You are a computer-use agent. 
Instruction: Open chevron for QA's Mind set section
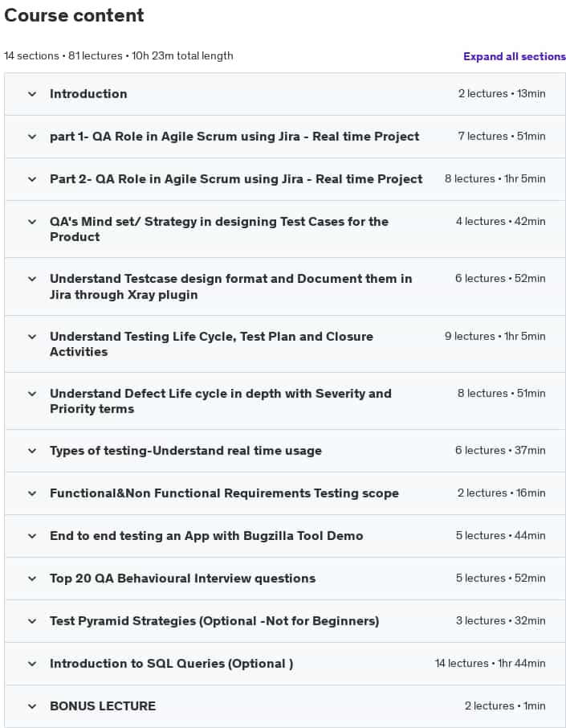coord(32,222)
